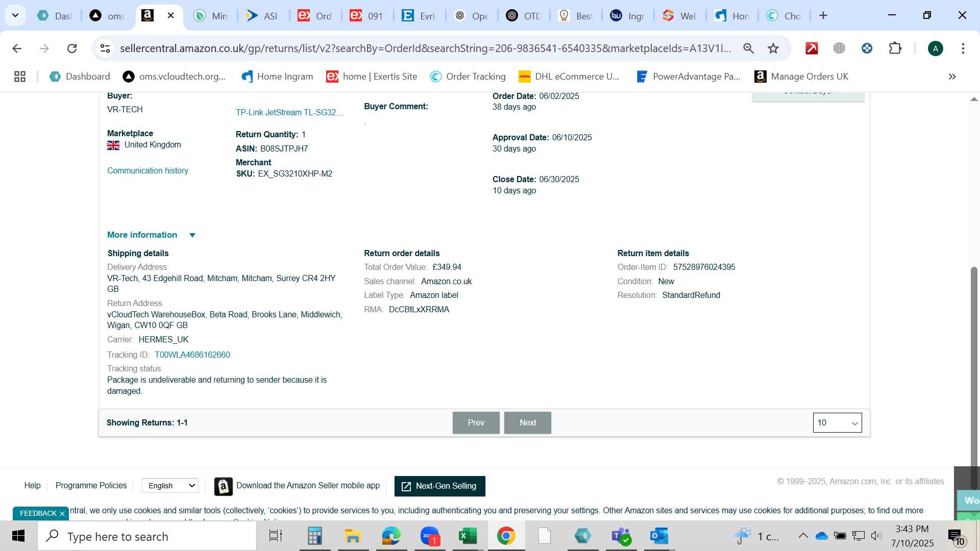Open the DHL eCommerce bookmark

pyautogui.click(x=569, y=77)
